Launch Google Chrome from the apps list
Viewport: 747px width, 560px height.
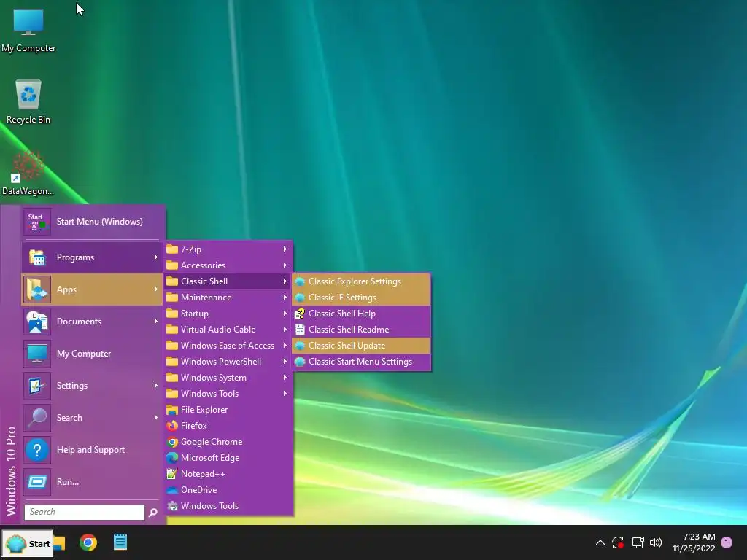[x=229, y=442]
